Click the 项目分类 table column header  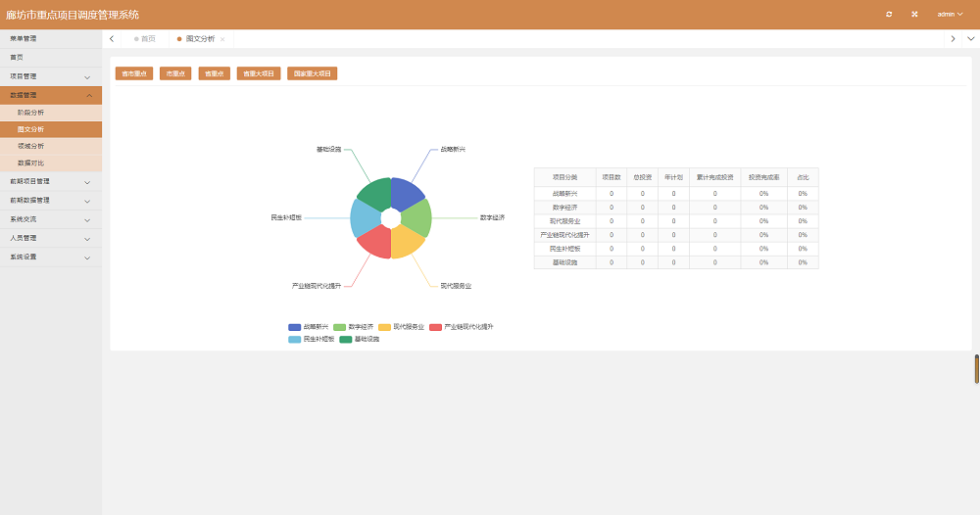564,177
